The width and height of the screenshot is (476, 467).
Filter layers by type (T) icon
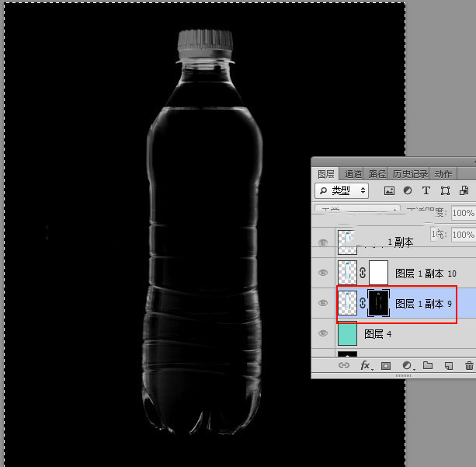pyautogui.click(x=426, y=190)
